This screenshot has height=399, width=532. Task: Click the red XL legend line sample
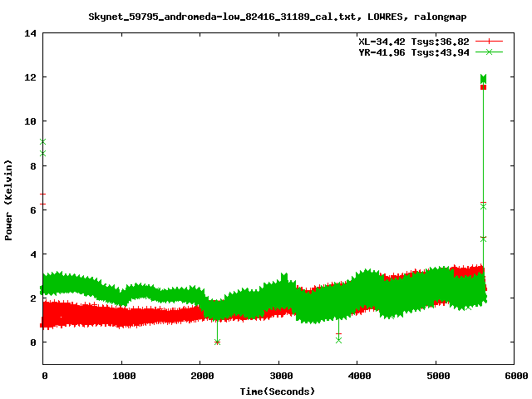(x=489, y=42)
